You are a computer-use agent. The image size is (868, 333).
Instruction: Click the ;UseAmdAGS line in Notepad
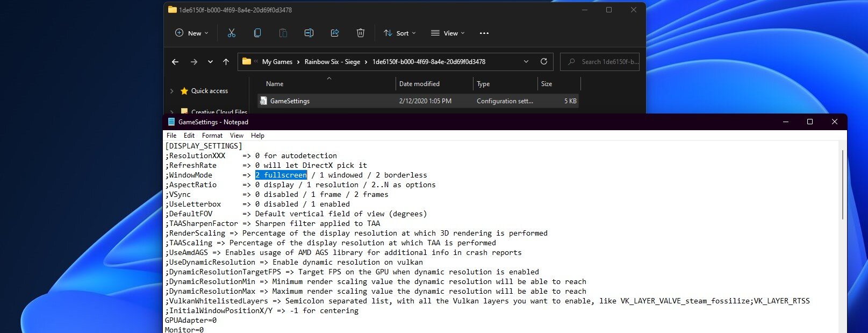pyautogui.click(x=343, y=252)
